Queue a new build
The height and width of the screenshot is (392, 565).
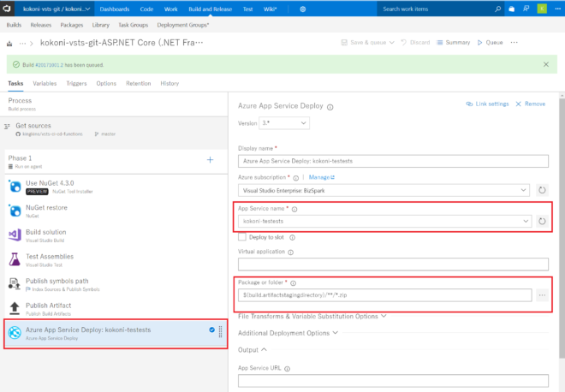click(x=490, y=43)
